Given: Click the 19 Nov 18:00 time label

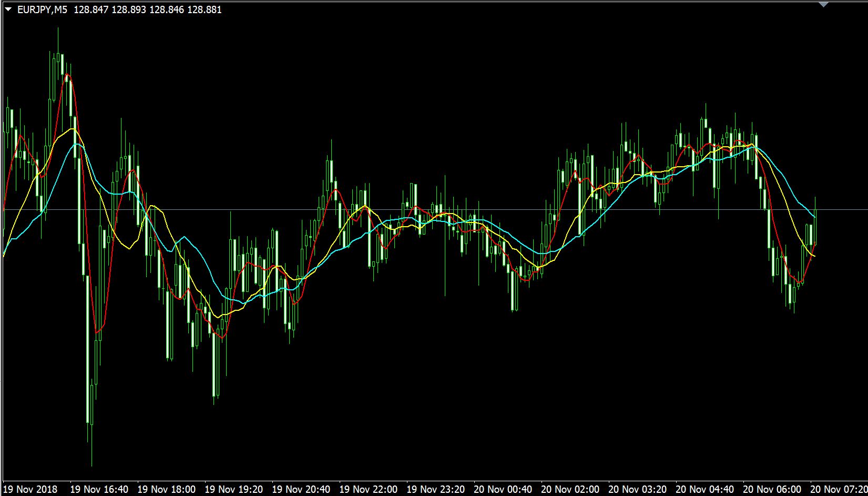Looking at the screenshot, I should coord(167,489).
